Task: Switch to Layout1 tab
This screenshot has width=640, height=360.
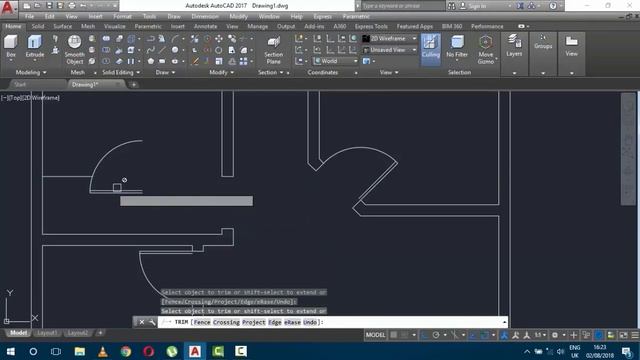Action: (47, 333)
